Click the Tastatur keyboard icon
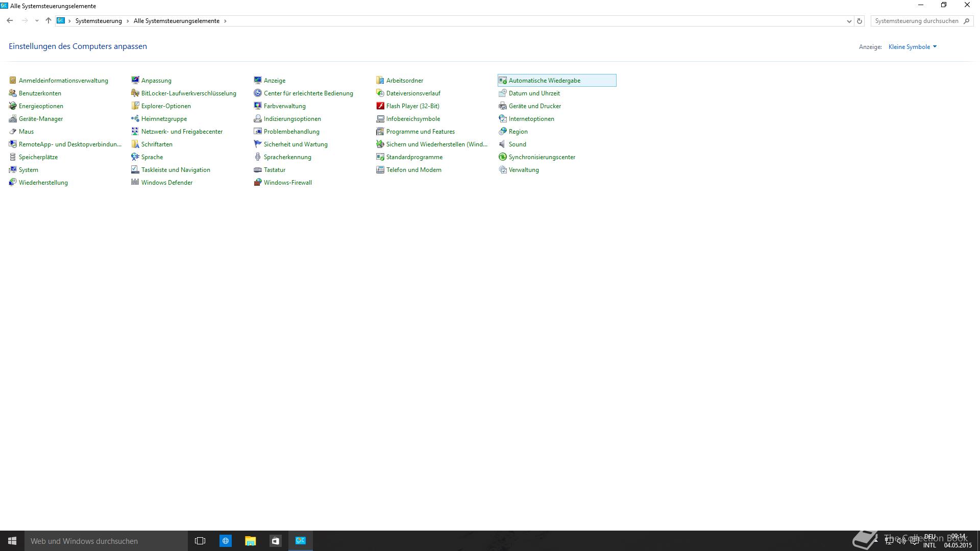 [x=258, y=169]
